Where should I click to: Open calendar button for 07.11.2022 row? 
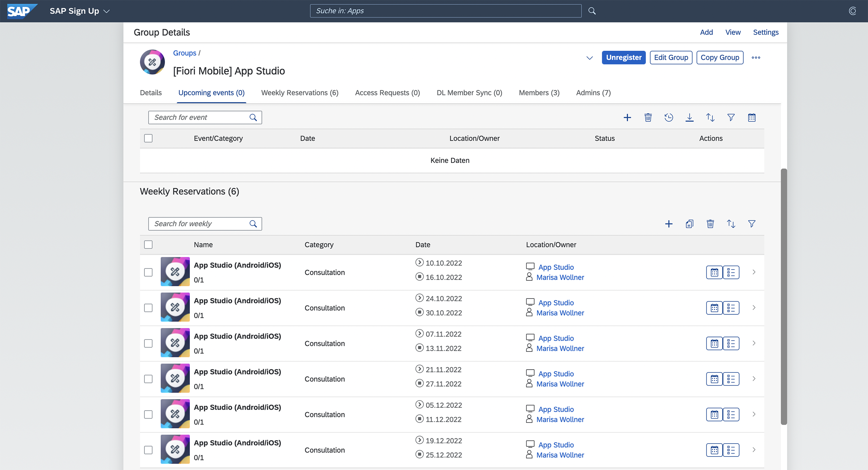pyautogui.click(x=714, y=344)
